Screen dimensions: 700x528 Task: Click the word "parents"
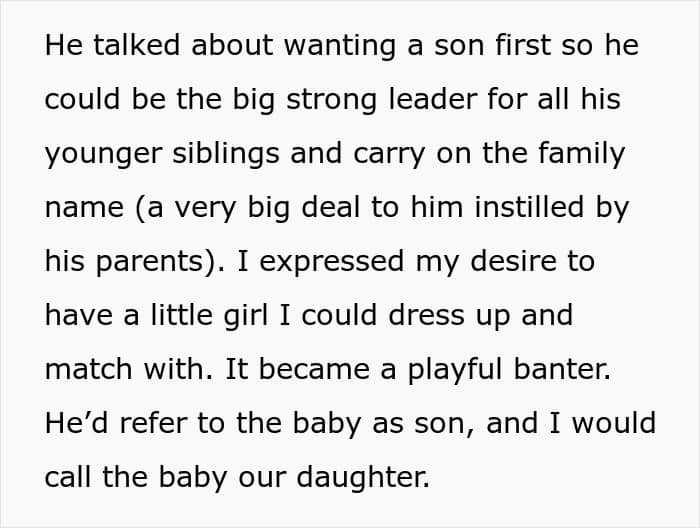click(x=150, y=263)
